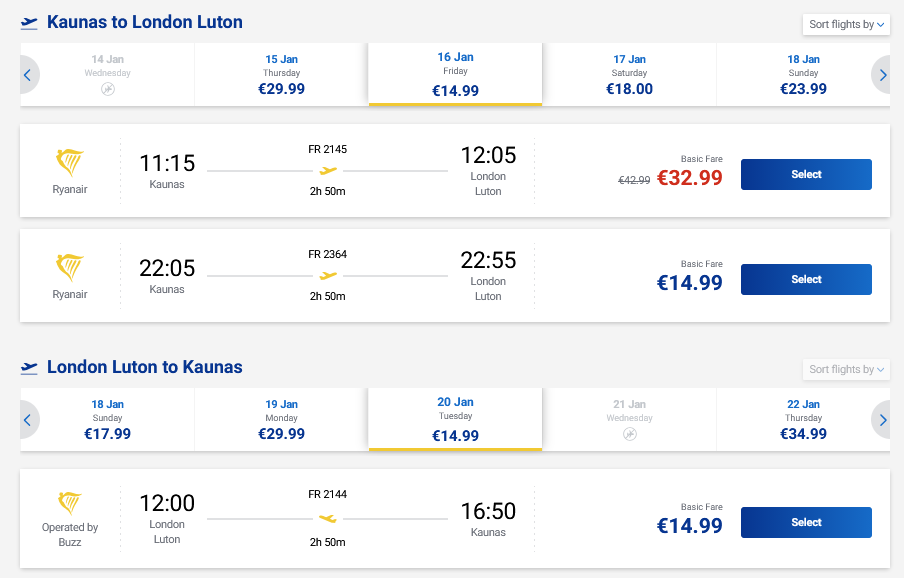904x578 pixels.
Task: Click the Ryanair harp logo on flight FR 2145
Action: coord(70,163)
